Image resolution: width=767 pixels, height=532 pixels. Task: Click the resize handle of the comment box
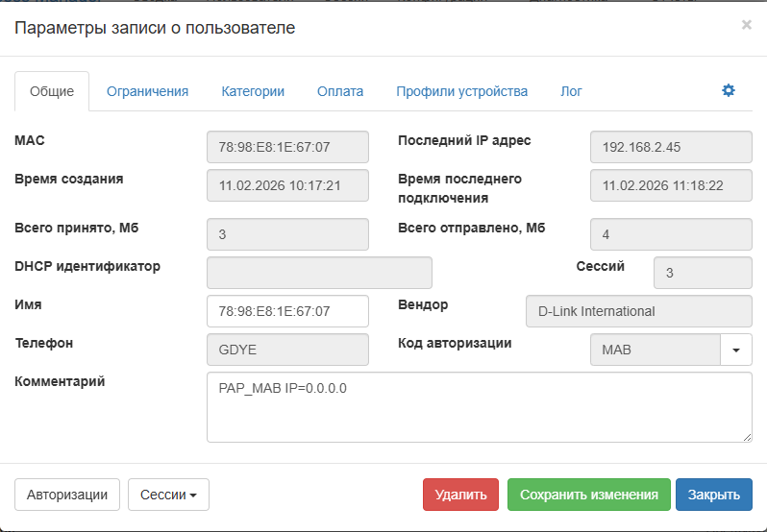coord(747,437)
